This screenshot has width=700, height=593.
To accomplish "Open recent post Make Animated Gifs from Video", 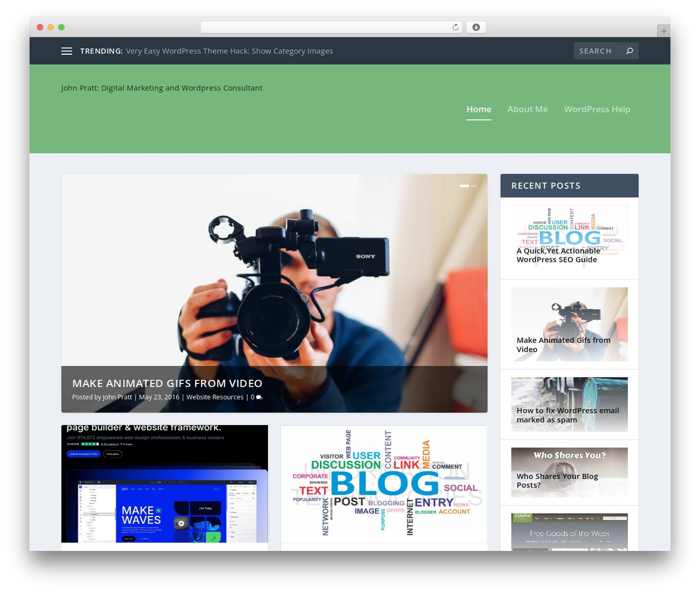I will 569,324.
